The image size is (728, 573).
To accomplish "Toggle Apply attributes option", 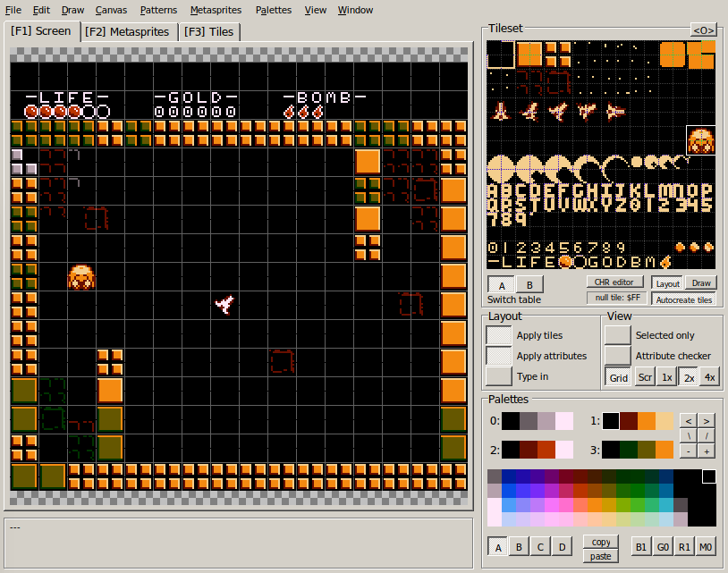I will click(499, 356).
